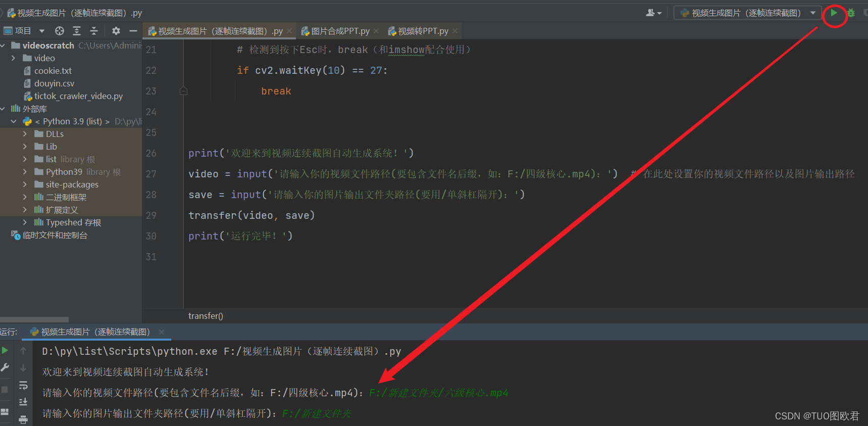Close the run console tab
Image resolution: width=868 pixels, height=426 pixels.
click(x=162, y=332)
